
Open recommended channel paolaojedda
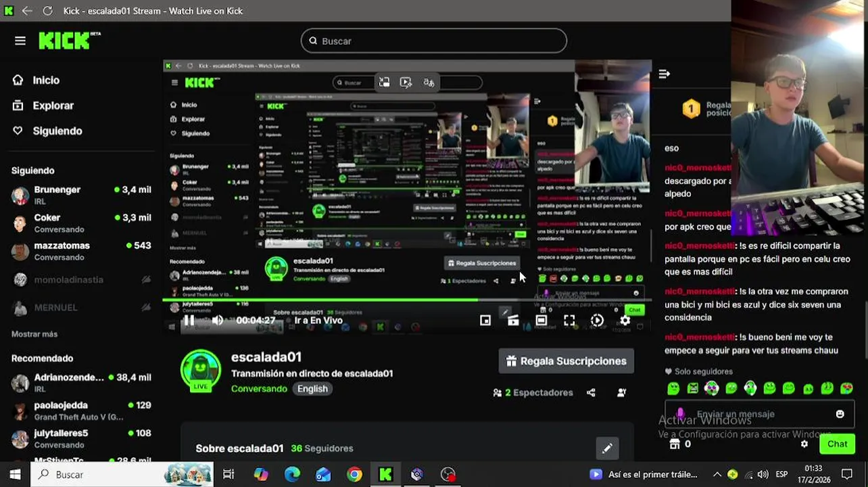81,410
